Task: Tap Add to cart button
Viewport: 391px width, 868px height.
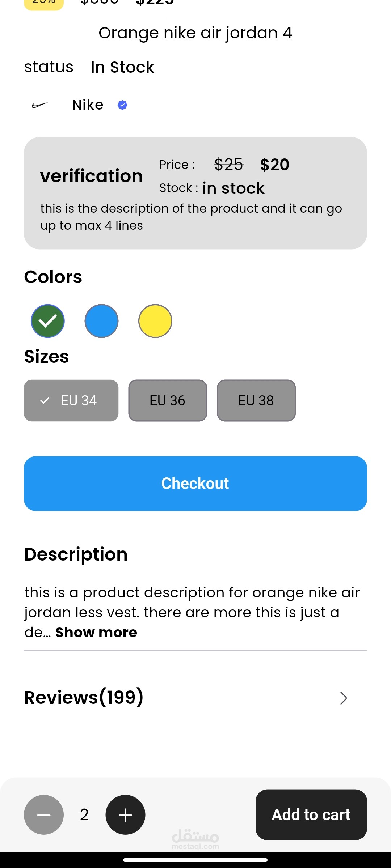Action: click(311, 815)
